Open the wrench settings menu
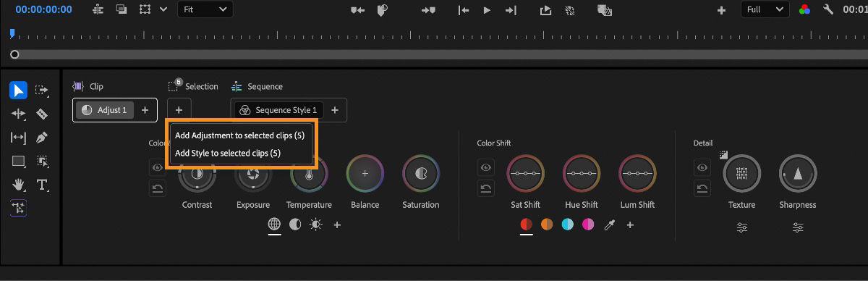 (829, 9)
